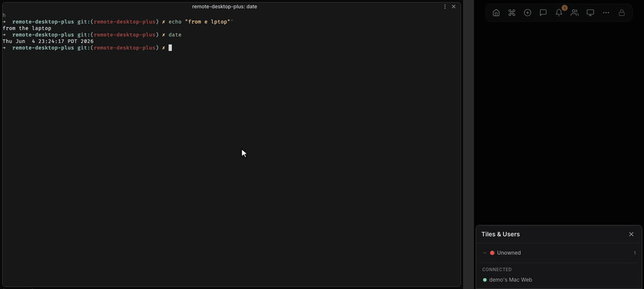The width and height of the screenshot is (644, 289).
Task: Click the date command in terminal
Action: click(175, 35)
